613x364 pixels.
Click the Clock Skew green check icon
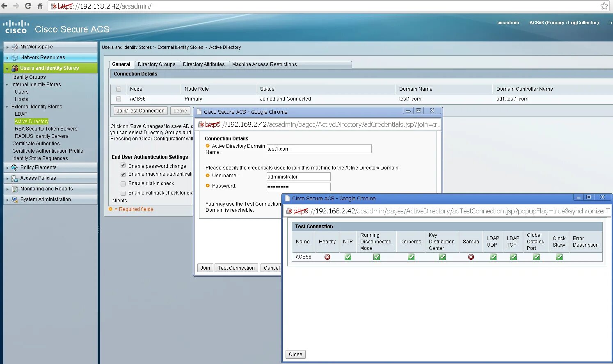tap(559, 257)
